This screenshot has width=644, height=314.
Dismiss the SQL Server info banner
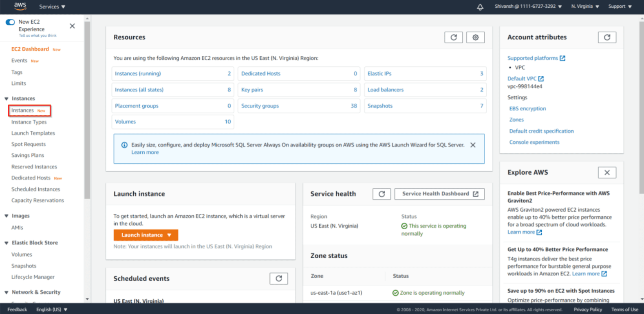click(473, 145)
